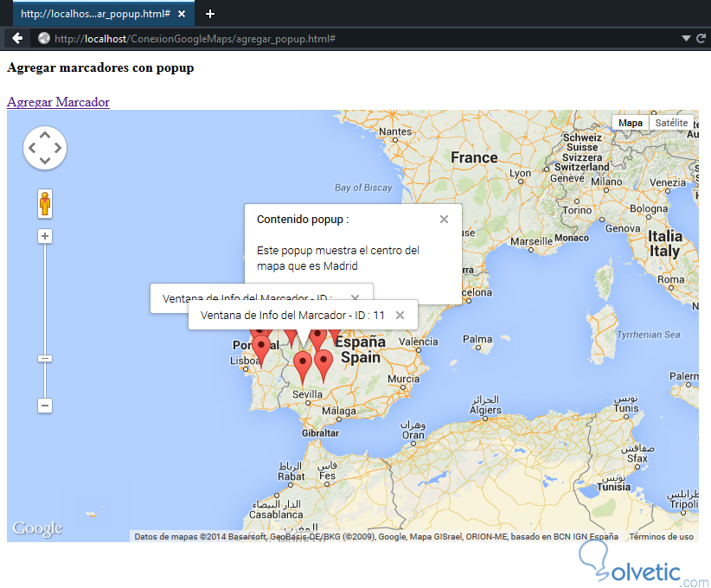
Task: Click the zoom slider handle
Action: click(45, 359)
